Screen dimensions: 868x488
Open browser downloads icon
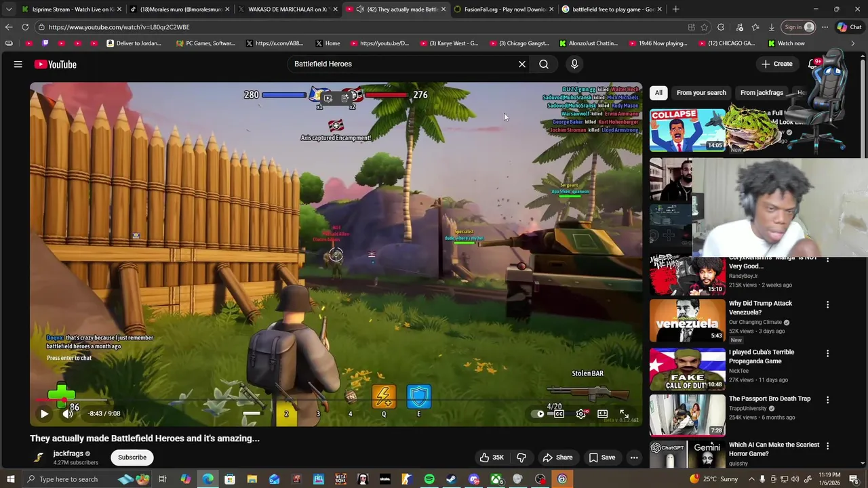[771, 27]
